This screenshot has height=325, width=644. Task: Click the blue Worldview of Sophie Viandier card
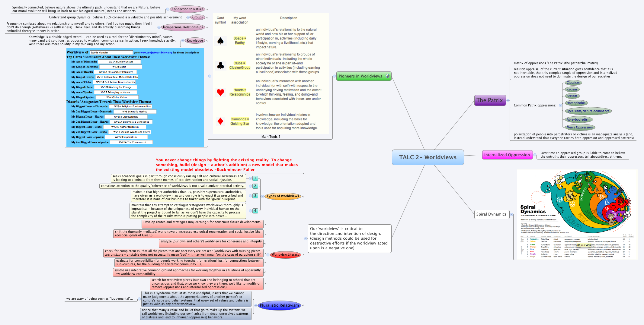pyautogui.click(x=136, y=96)
